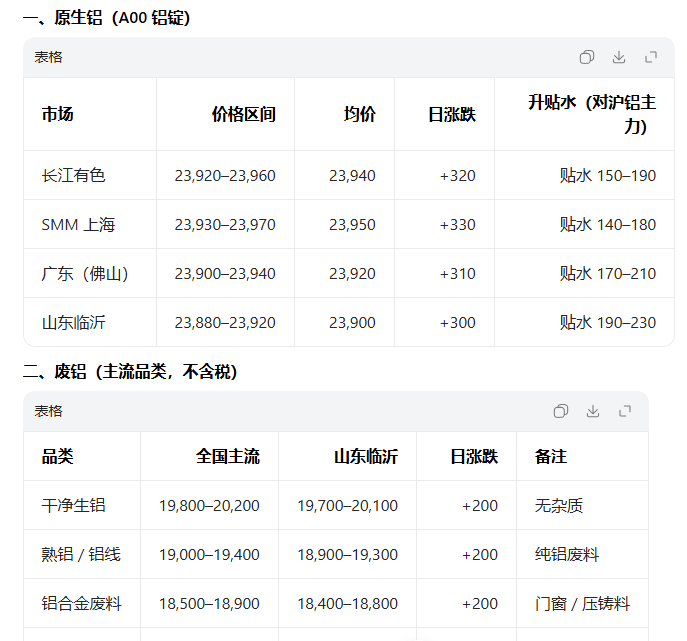This screenshot has width=687, height=641.
Task: Select the 均价 column header
Action: click(x=360, y=114)
